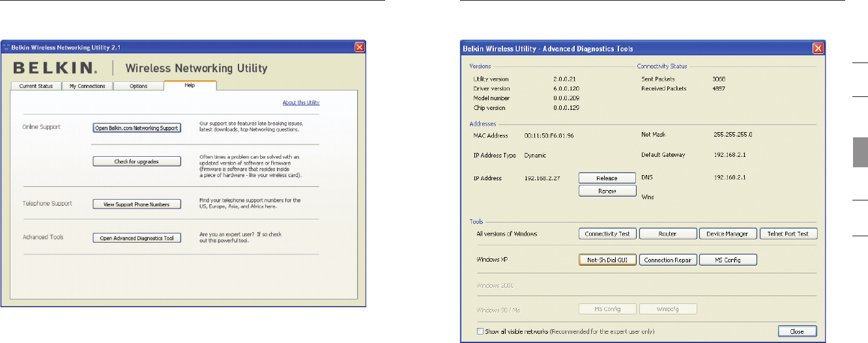Launch Device Manager from the Tools section
Screen dimensions: 868x343
coord(727,234)
